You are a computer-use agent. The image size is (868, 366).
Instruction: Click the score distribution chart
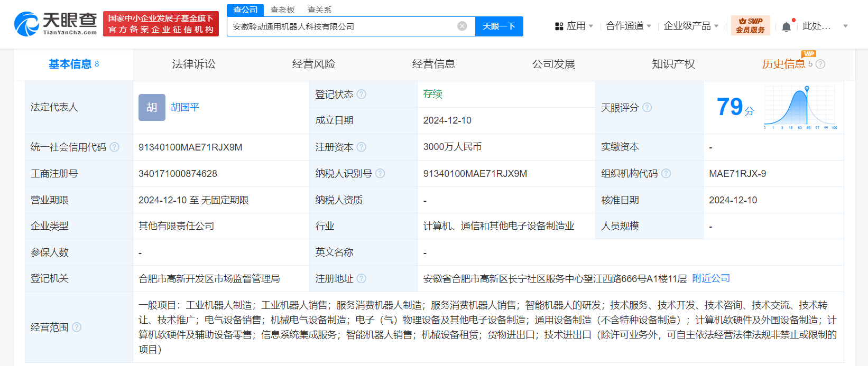point(801,108)
